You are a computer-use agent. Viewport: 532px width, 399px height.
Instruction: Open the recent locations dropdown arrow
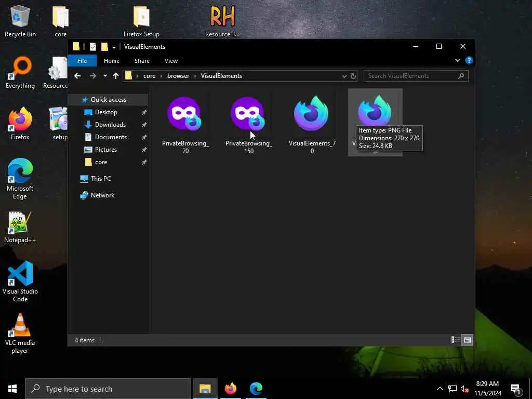(105, 76)
